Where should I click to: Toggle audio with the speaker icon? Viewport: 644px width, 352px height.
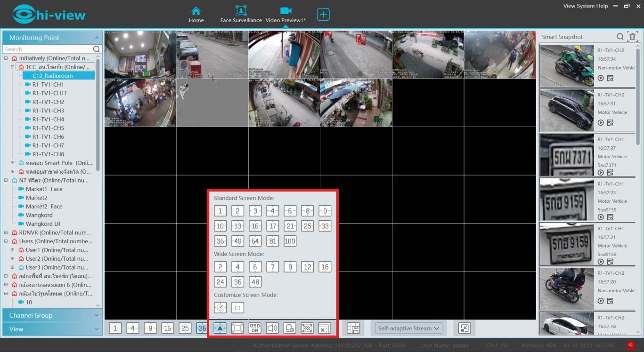pos(272,328)
